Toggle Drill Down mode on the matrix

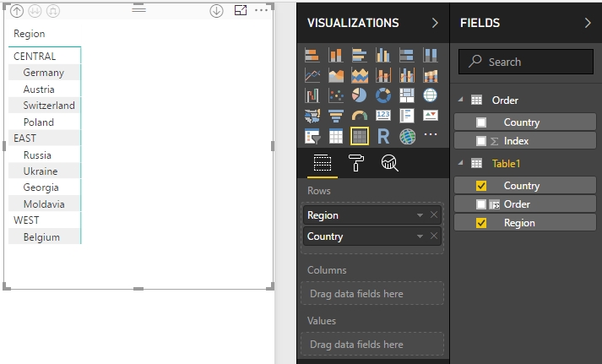[x=216, y=11]
